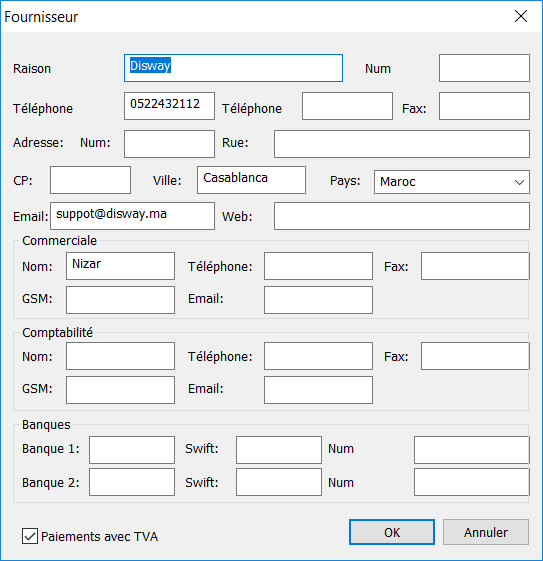Click the Annuler button

point(486,532)
